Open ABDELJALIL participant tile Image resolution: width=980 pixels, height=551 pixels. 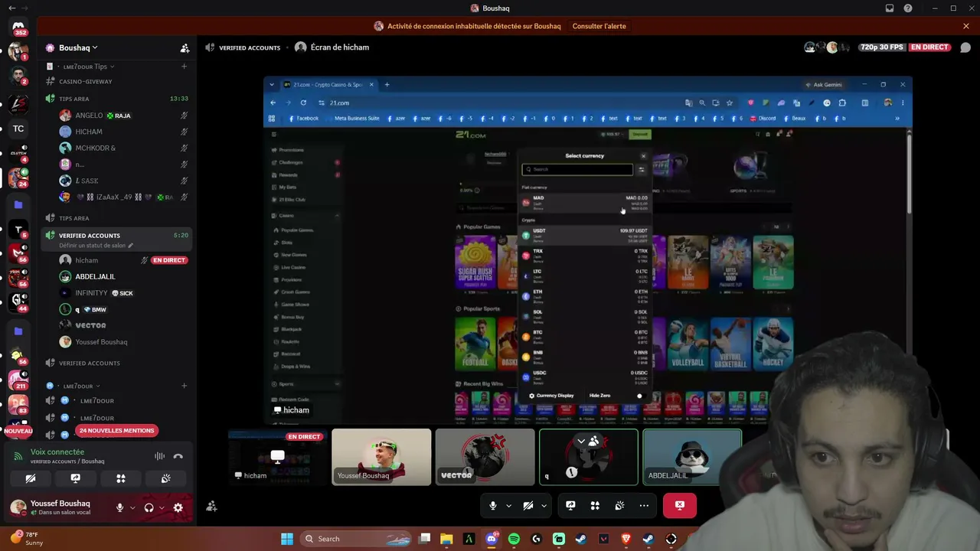click(x=692, y=457)
